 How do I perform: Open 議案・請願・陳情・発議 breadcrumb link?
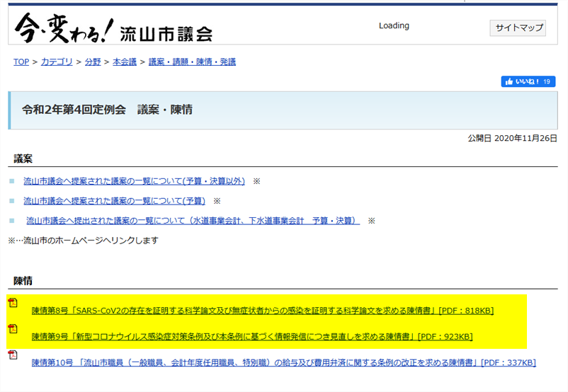(192, 62)
